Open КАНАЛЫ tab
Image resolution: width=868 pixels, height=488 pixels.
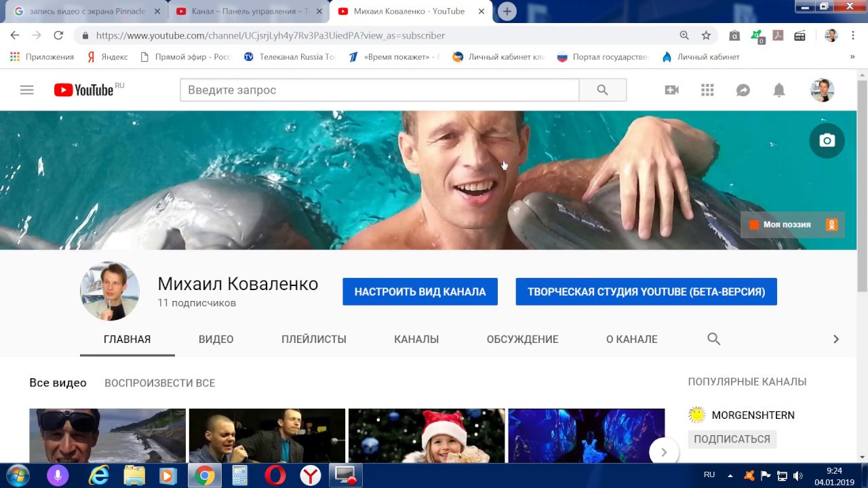416,339
